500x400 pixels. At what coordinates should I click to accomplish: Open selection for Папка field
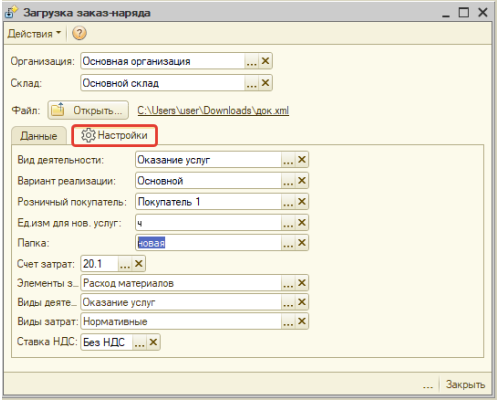(288, 243)
